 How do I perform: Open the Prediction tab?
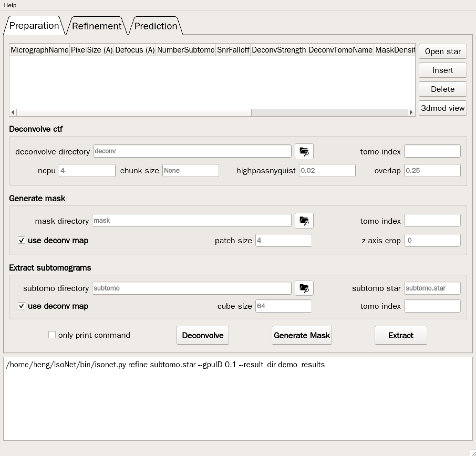(156, 26)
